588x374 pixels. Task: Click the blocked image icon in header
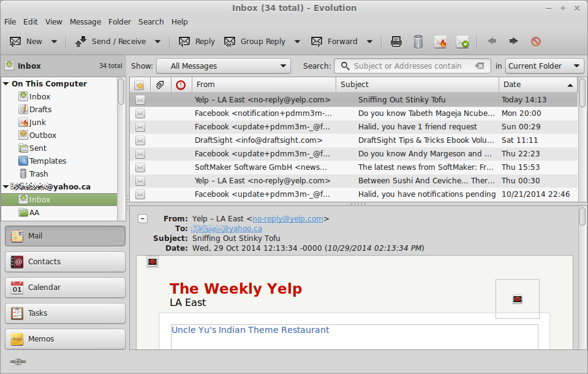tap(153, 262)
